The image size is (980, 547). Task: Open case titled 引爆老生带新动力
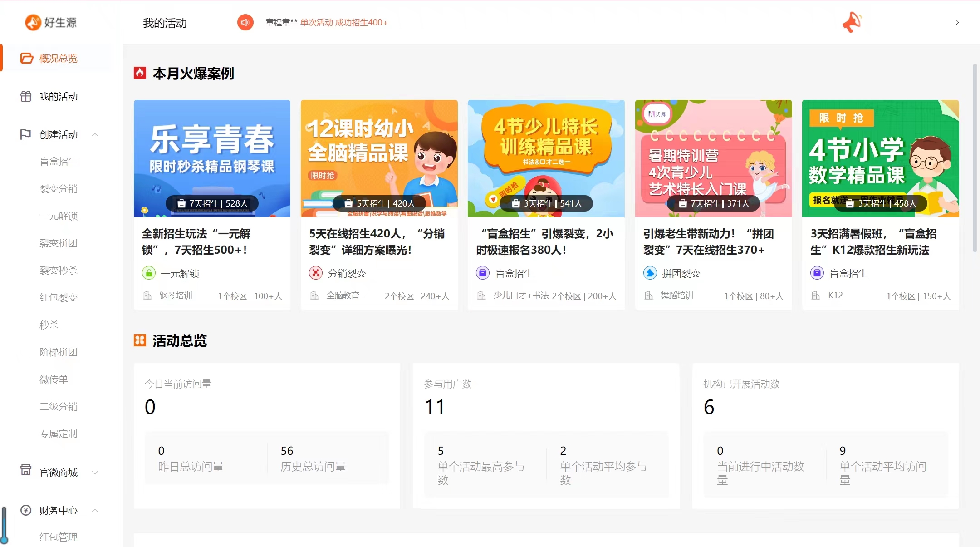pyautogui.click(x=709, y=241)
